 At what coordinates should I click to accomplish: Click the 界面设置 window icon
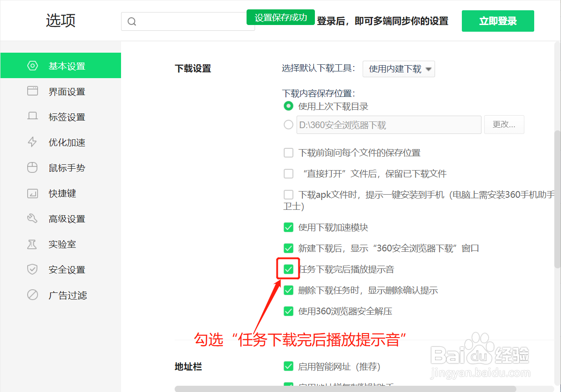(x=33, y=91)
